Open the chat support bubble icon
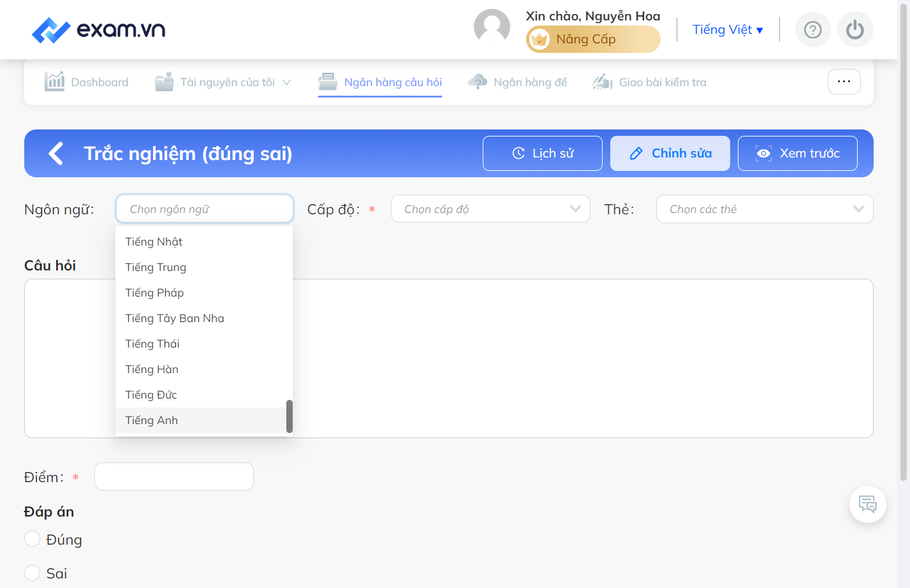Image resolution: width=910 pixels, height=588 pixels. pos(868,504)
